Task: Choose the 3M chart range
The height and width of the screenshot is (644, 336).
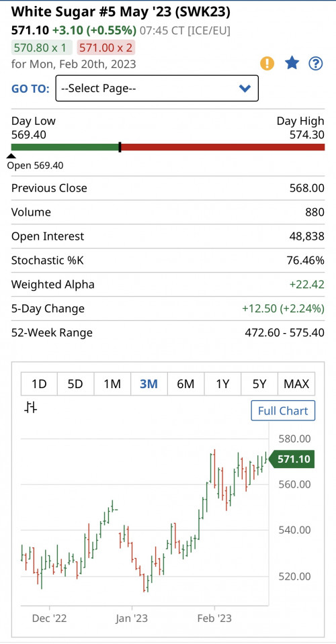Action: coord(149,384)
